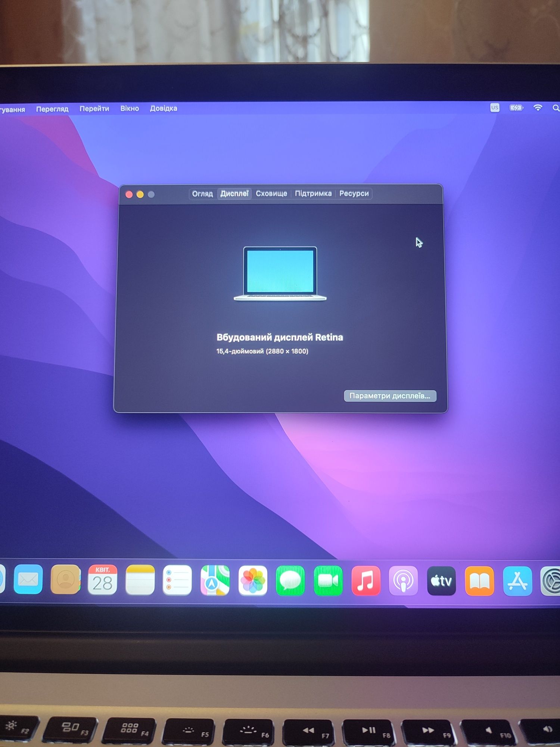
Task: Launch the Maps app from the Dock
Action: [215, 580]
